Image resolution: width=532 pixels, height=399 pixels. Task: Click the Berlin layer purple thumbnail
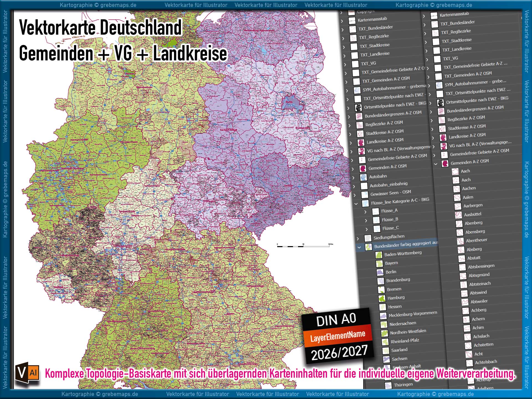point(380,273)
